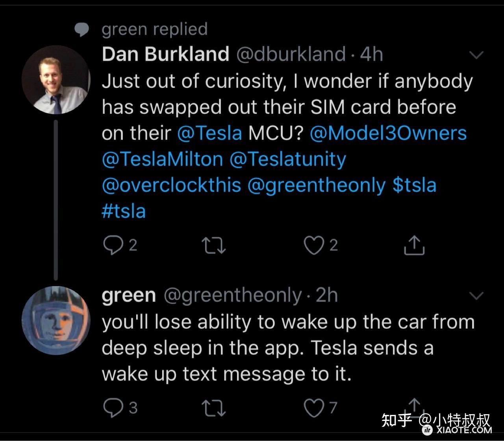Like green's tweet about deep sleep

[314, 408]
